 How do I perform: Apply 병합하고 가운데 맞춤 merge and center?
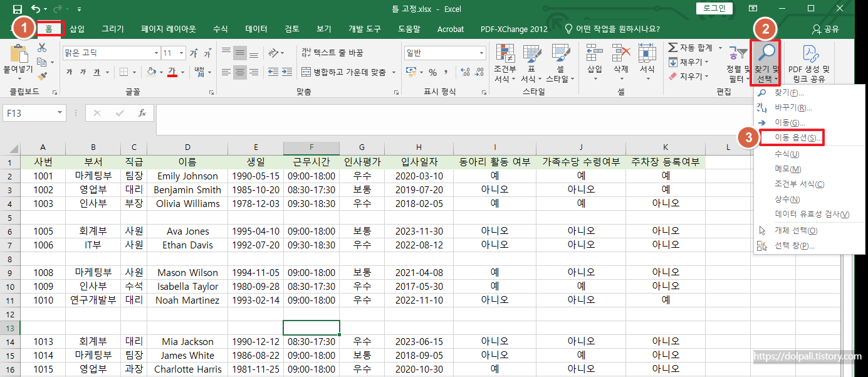pyautogui.click(x=349, y=72)
